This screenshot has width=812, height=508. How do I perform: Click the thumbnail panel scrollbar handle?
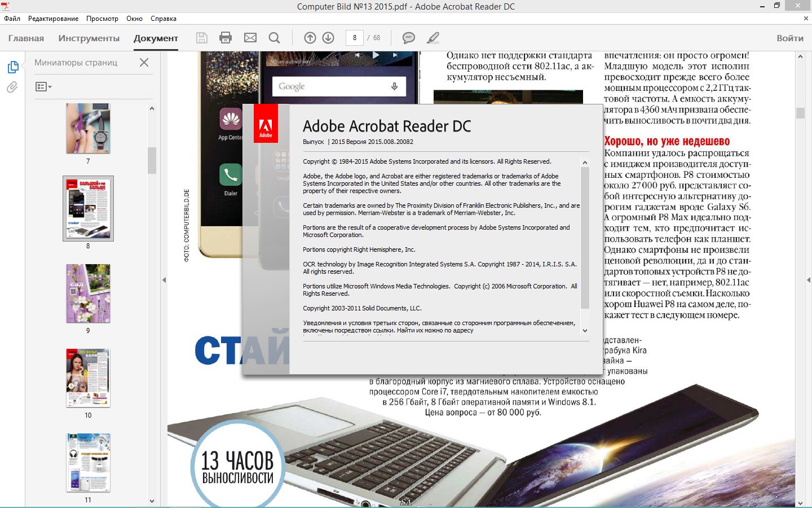click(x=152, y=160)
